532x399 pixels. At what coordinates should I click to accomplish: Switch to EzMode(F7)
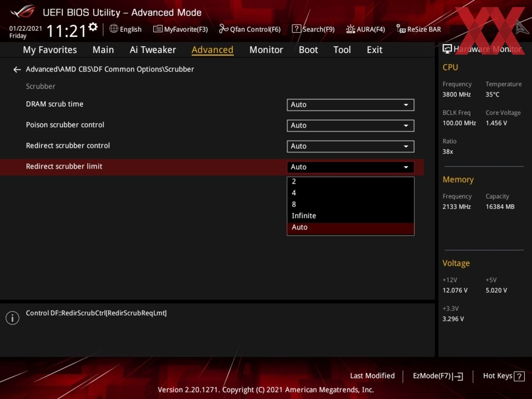point(438,376)
